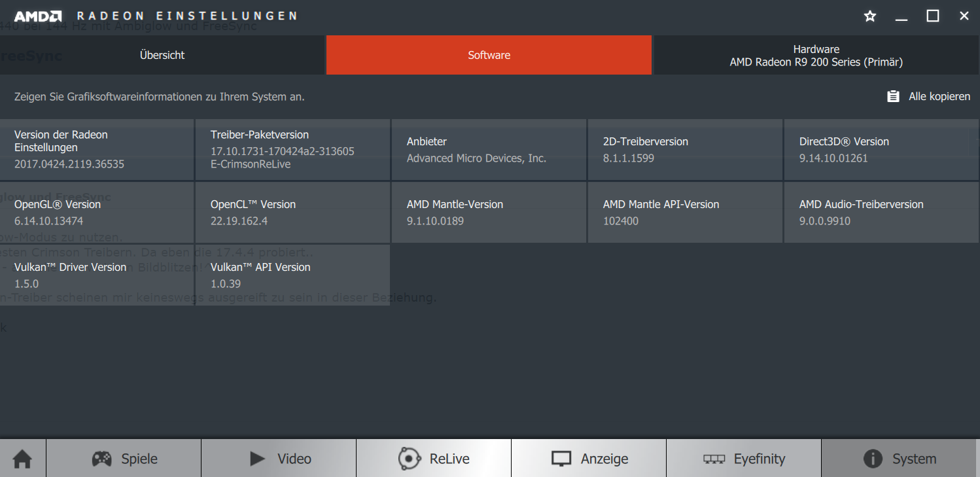980x477 pixels.
Task: Click the value 9.1.10.0189
Action: (x=436, y=221)
